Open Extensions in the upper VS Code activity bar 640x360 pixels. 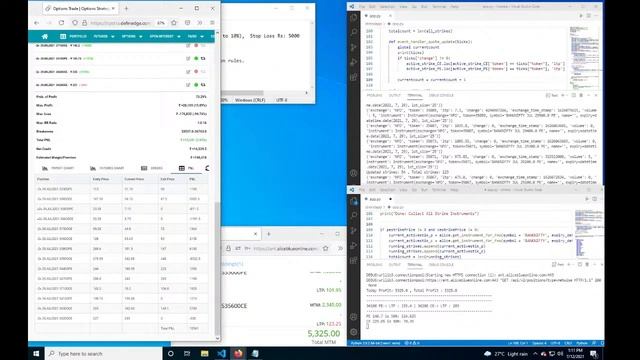[x=353, y=77]
